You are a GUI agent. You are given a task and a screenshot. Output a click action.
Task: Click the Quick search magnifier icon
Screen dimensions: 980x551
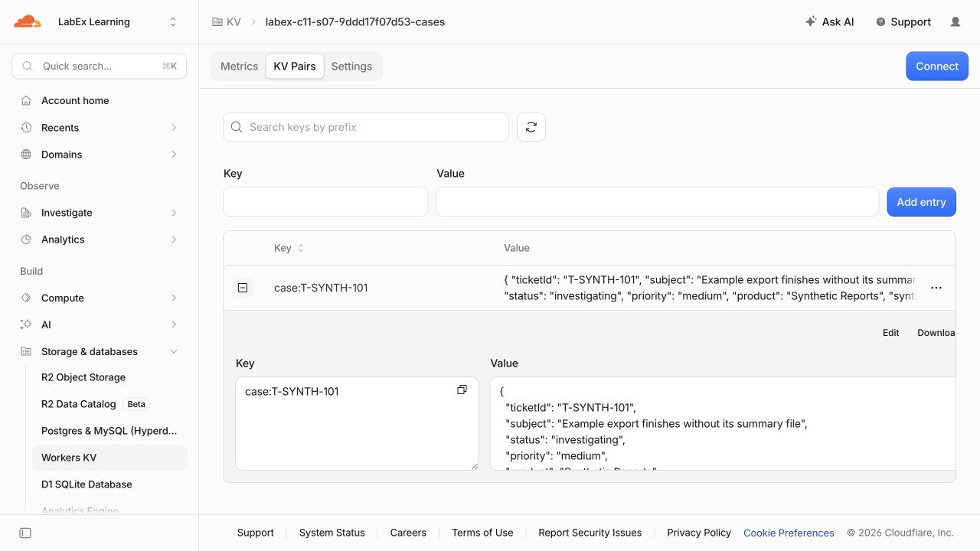[28, 67]
